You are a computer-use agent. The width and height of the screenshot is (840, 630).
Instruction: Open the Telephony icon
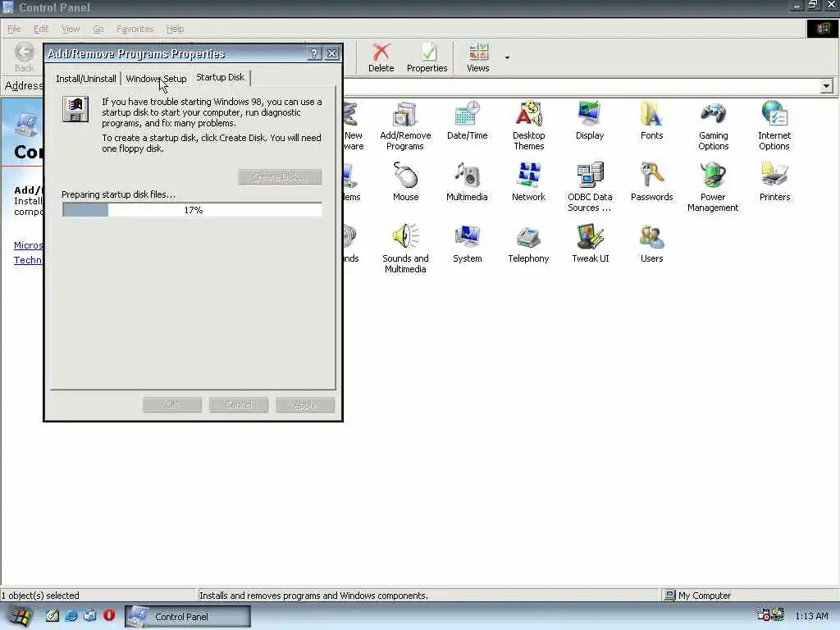(x=528, y=244)
